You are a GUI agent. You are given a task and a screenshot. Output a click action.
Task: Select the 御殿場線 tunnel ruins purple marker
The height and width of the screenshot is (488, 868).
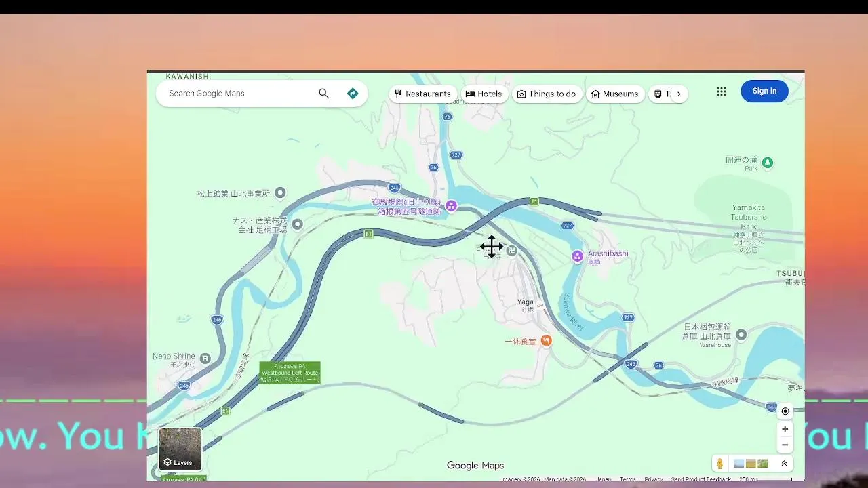(x=451, y=206)
